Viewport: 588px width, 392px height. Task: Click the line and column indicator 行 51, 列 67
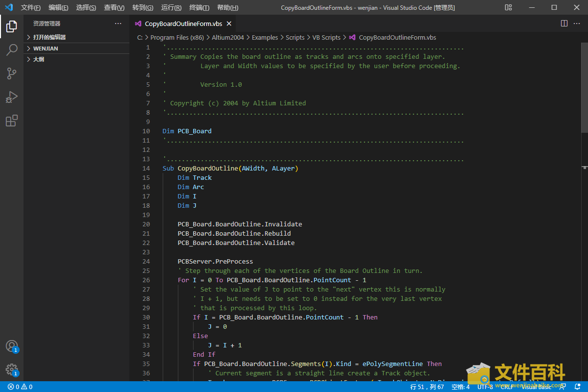click(x=427, y=387)
